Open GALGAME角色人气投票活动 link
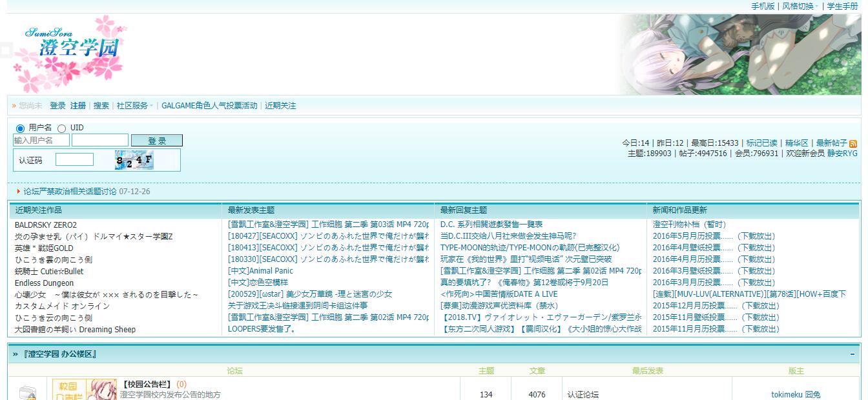868x400 pixels. pyautogui.click(x=209, y=106)
